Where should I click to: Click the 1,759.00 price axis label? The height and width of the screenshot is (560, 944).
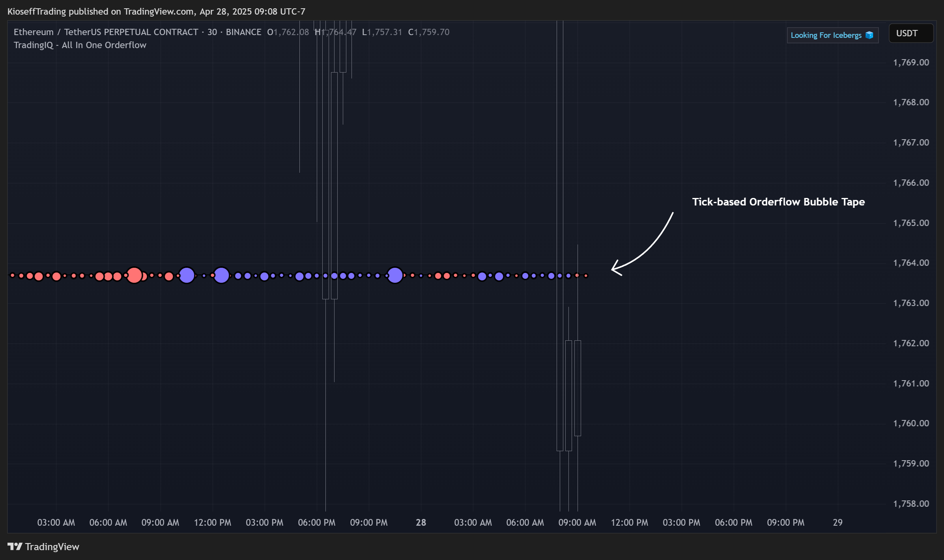click(911, 463)
